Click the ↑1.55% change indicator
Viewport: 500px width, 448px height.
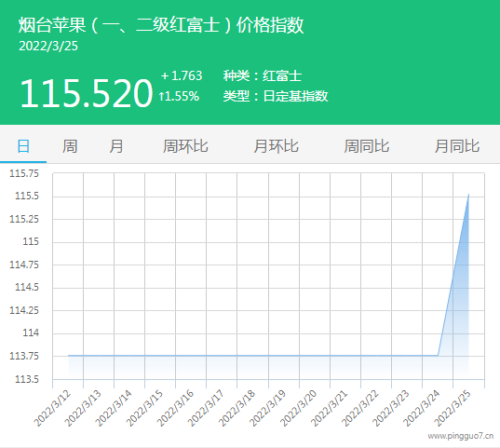click(179, 96)
